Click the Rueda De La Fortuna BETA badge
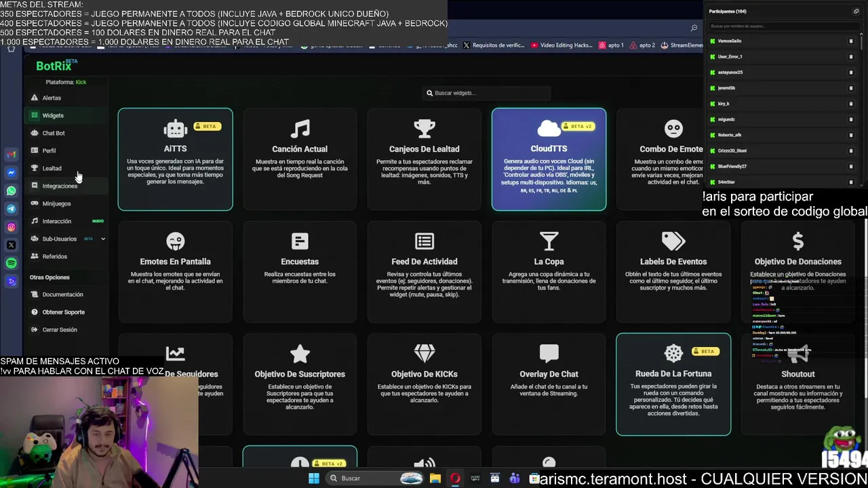The image size is (868, 488). [705, 351]
